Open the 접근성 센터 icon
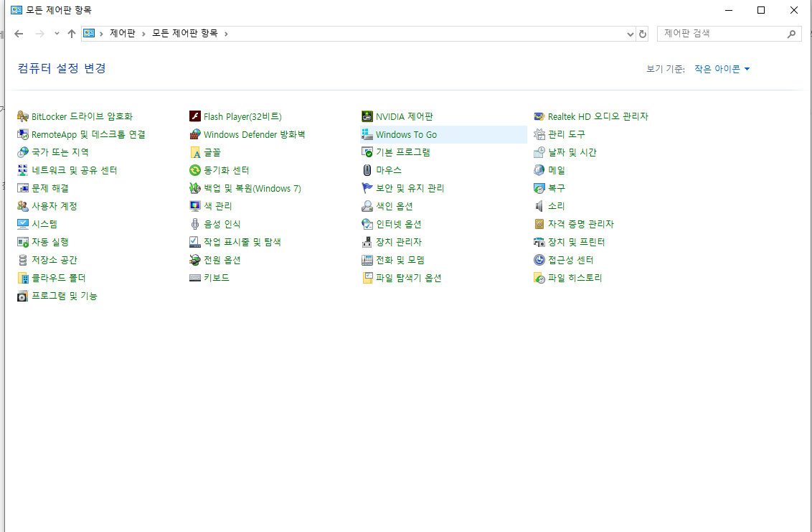The height and width of the screenshot is (532, 812). (x=539, y=260)
